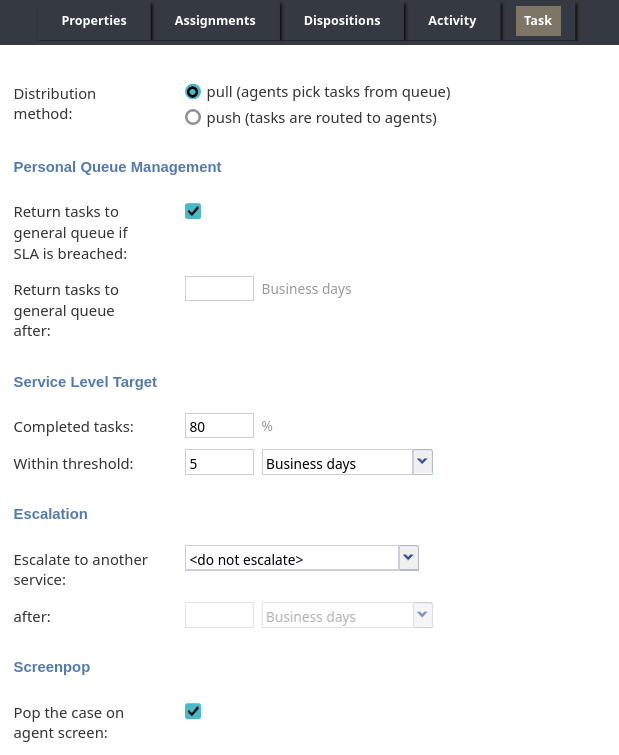Select pull distribution method radio button
619x755 pixels.
(193, 91)
